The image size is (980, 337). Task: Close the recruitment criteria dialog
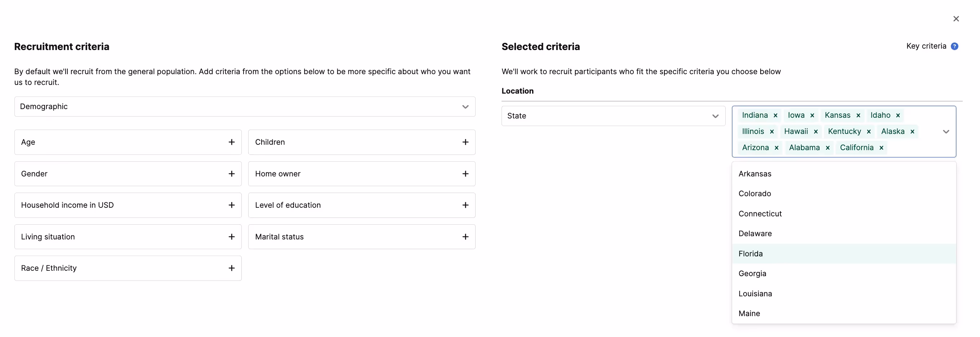pos(956,19)
